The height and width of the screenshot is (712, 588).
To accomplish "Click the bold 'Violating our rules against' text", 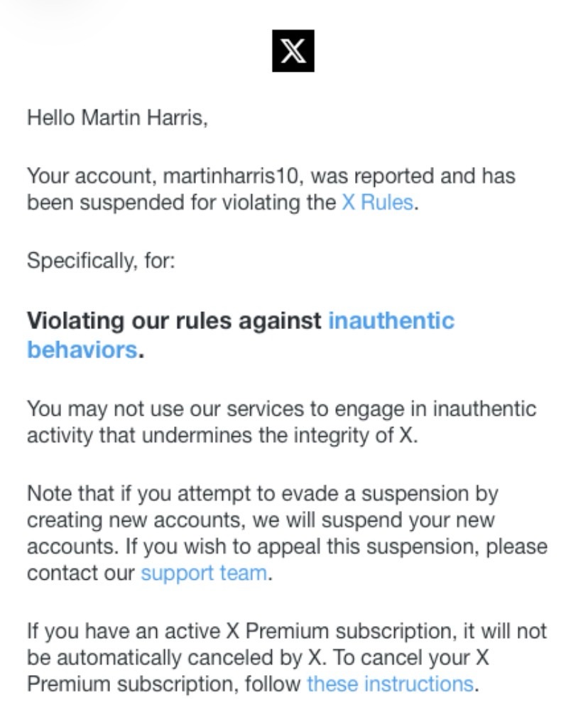I will click(x=174, y=320).
